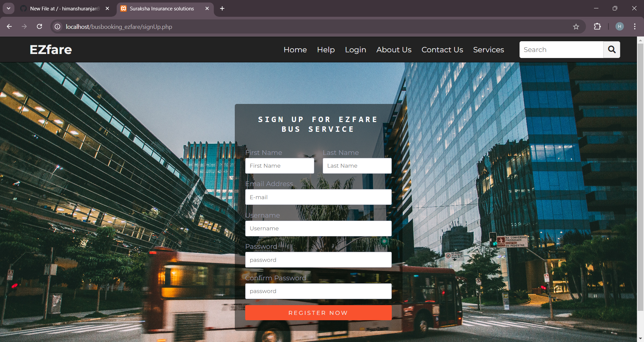Bookmark this page with the star icon
The height and width of the screenshot is (342, 644).
click(x=576, y=27)
